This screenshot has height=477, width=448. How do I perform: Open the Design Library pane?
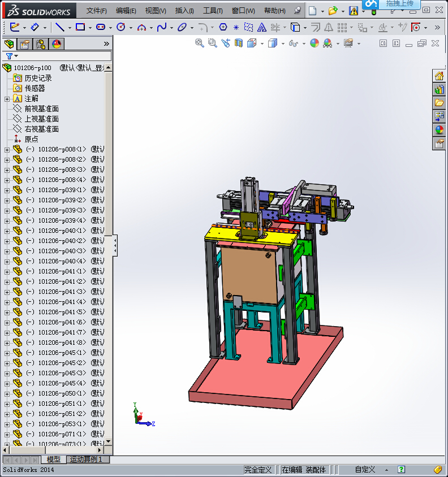click(439, 89)
